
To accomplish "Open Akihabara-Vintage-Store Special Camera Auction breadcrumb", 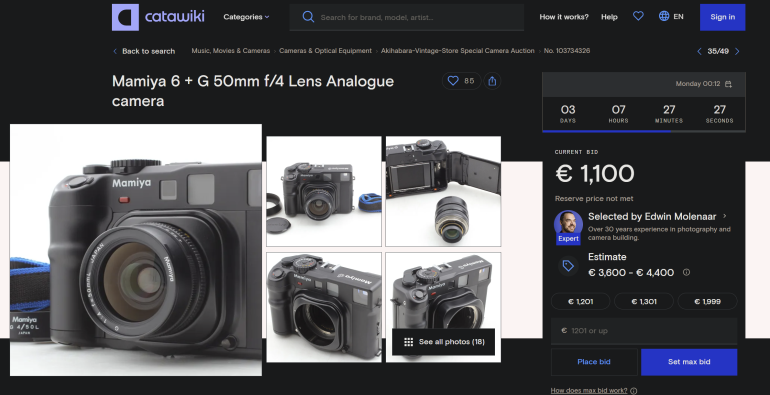I will (458, 51).
